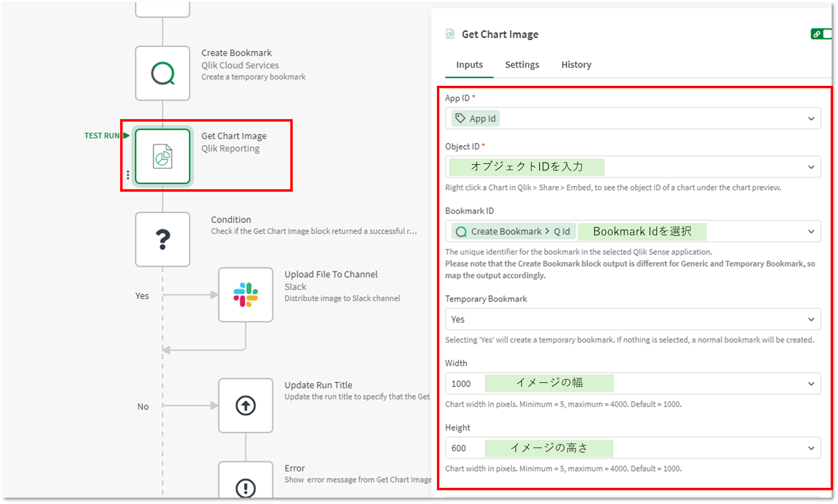Click the Get Chart Image panel title
Image resolution: width=838 pixels, height=504 pixels.
(x=500, y=34)
